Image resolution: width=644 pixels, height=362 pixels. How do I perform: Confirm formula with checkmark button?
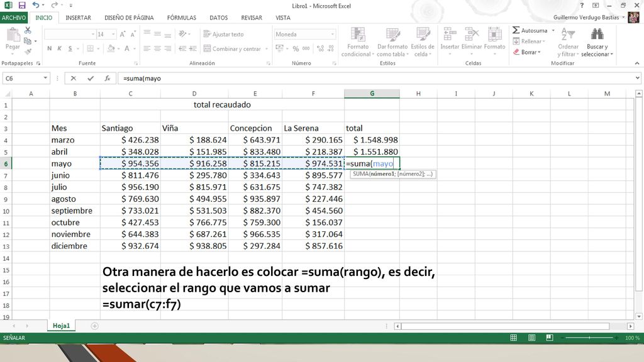pyautogui.click(x=91, y=79)
